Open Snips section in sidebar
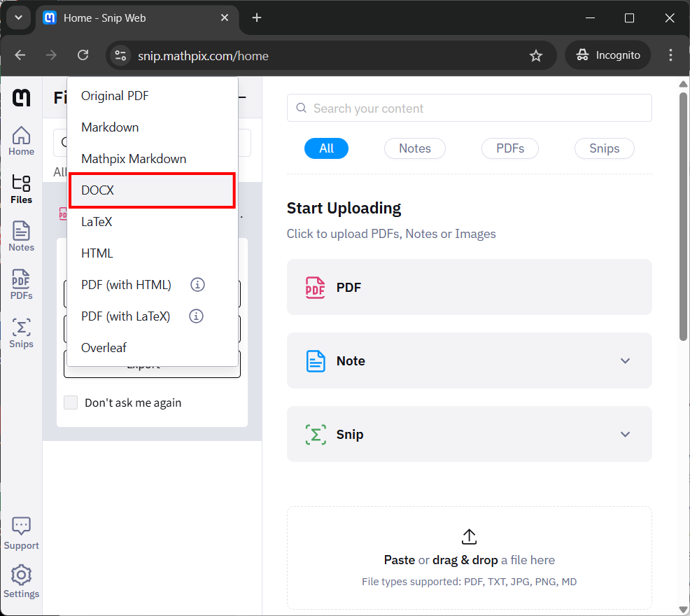This screenshot has width=690, height=616. (21, 333)
